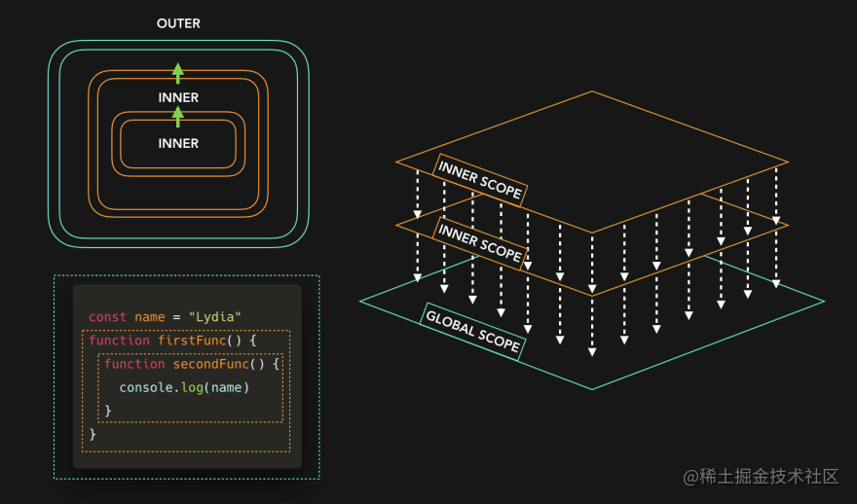Select the firstFunc function name
Viewport: 857px width, 504px height.
pos(192,341)
